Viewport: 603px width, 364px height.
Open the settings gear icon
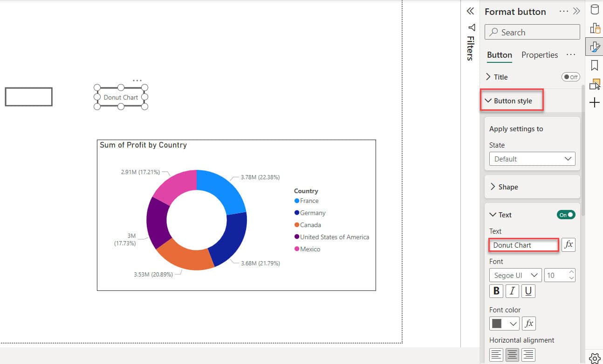[x=595, y=357]
